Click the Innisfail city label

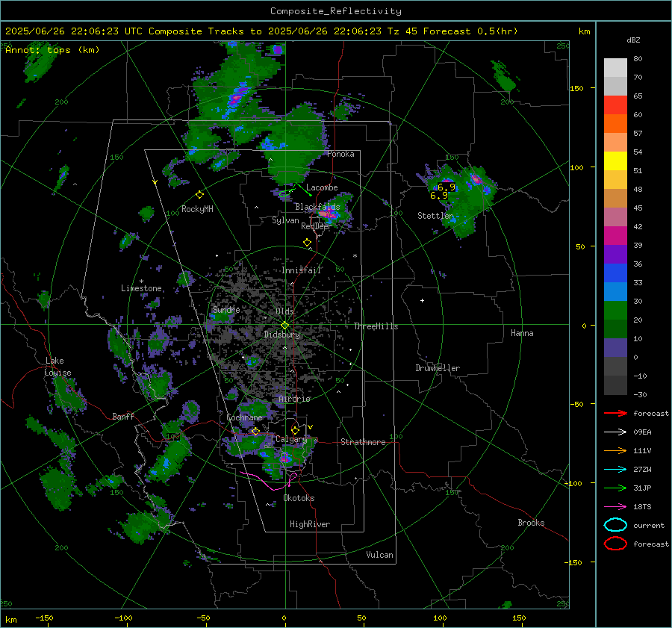coord(302,270)
